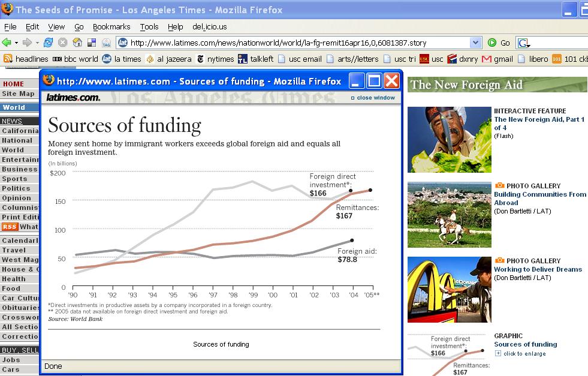Viewport: 588px width, 376px height.
Task: Open the usc tri bookmark
Action: pos(399,59)
